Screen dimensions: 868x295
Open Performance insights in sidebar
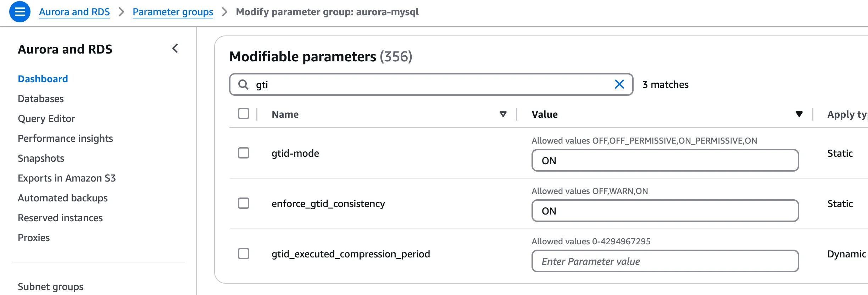[65, 138]
